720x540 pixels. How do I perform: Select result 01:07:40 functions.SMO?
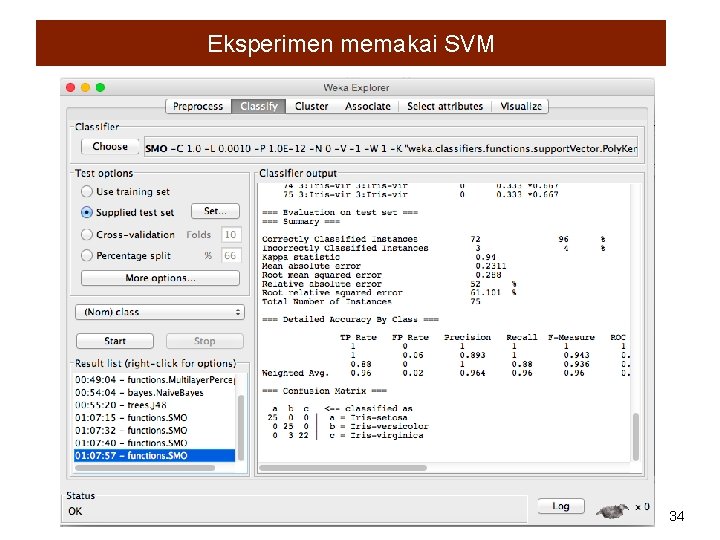point(155,443)
